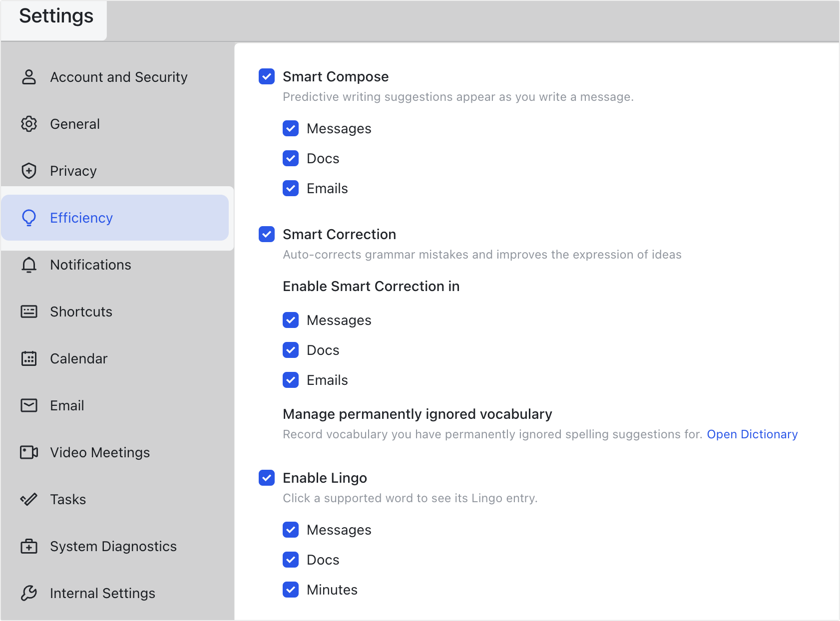
Task: Open Dictionary for ignored vocabulary
Action: 753,434
